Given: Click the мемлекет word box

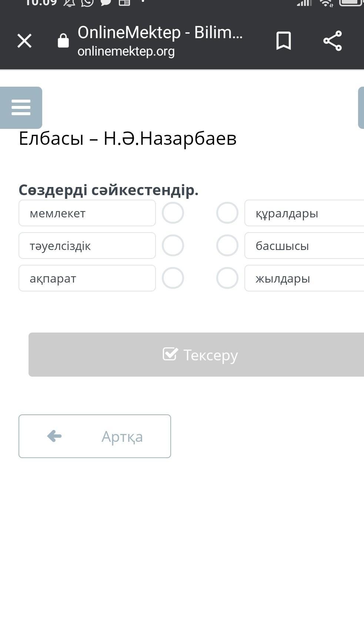Looking at the screenshot, I should [x=87, y=213].
